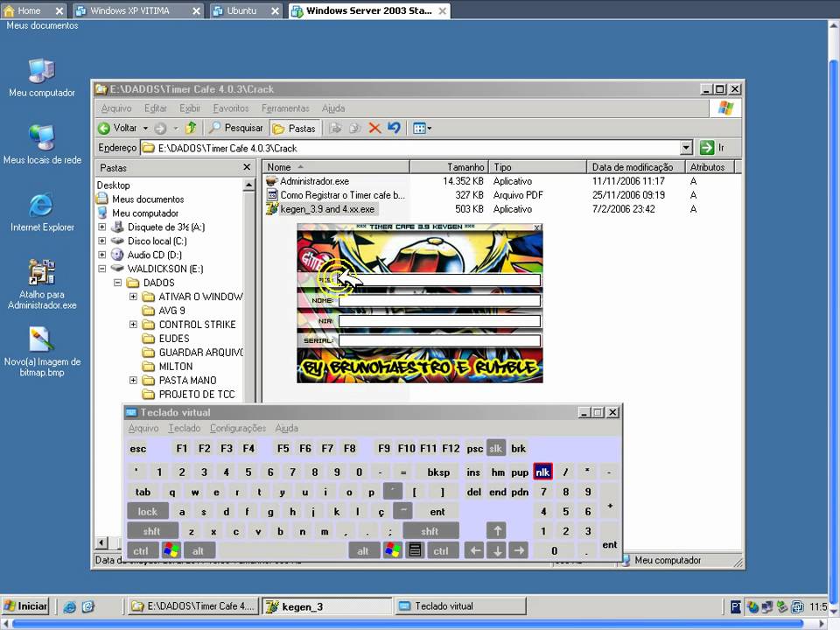Click the NIR input field in keygen

pos(439,321)
